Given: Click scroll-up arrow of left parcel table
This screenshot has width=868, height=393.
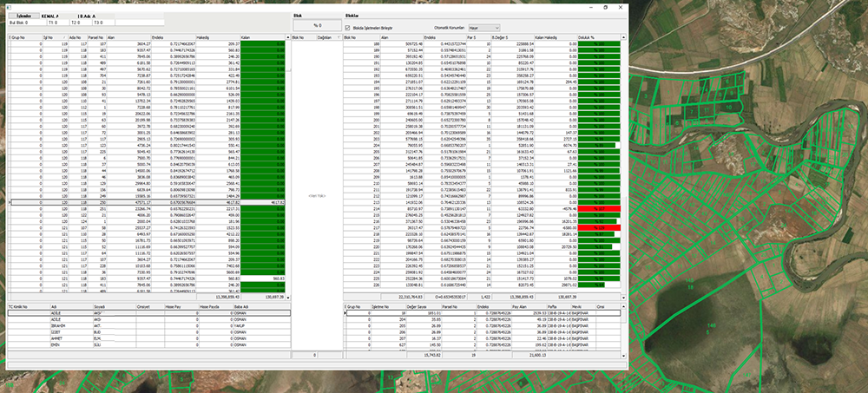Looking at the screenshot, I should (286, 37).
